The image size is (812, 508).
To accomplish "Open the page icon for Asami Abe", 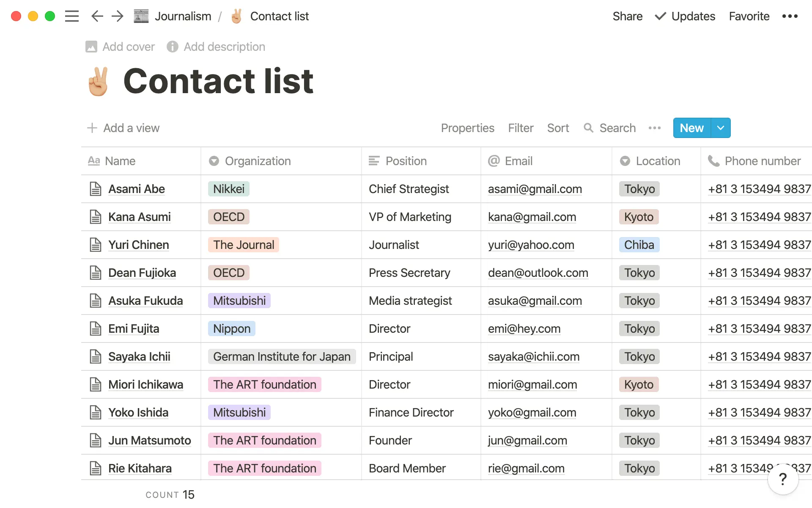I will click(x=96, y=189).
